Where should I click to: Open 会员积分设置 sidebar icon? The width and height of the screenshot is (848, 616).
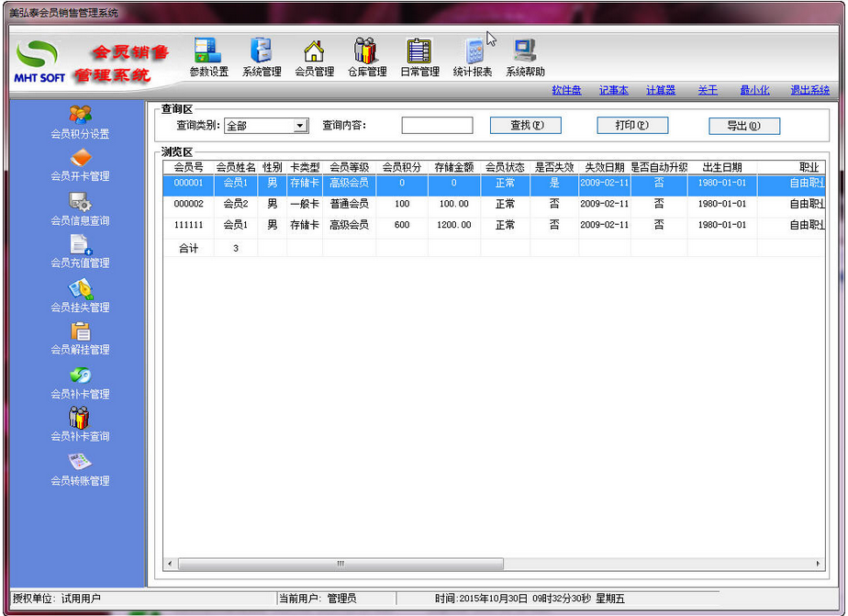[x=80, y=122]
